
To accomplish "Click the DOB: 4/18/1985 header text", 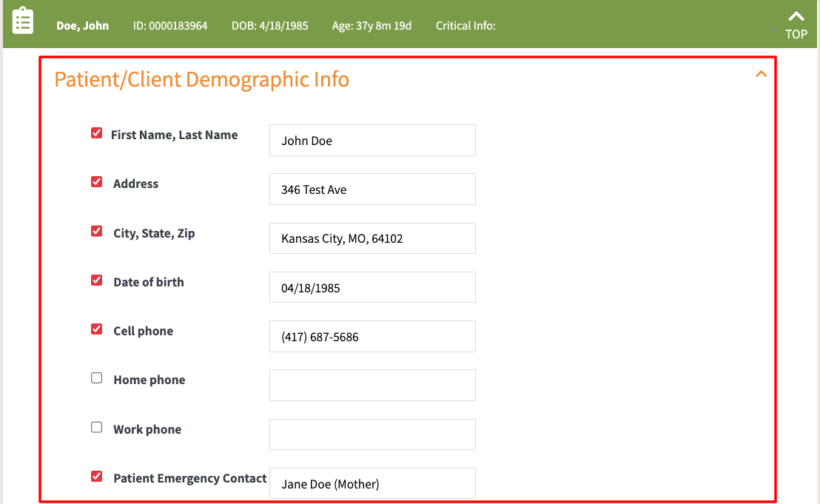I will pyautogui.click(x=270, y=26).
